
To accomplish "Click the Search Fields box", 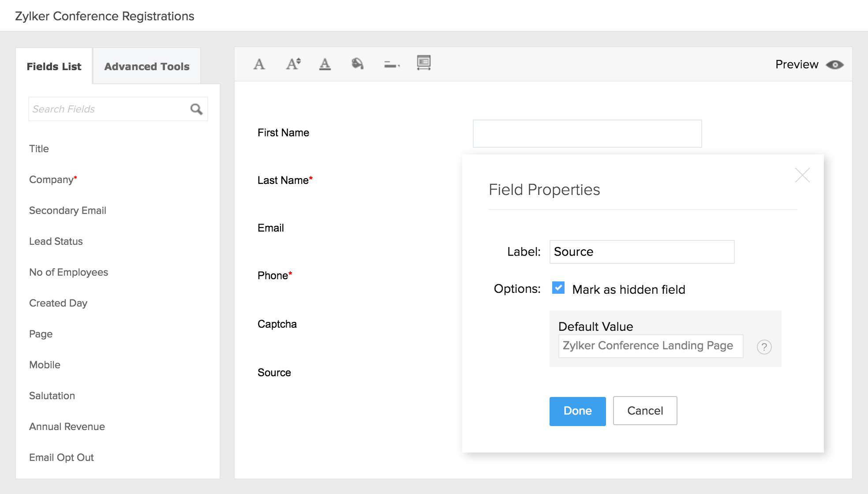I will [x=108, y=109].
